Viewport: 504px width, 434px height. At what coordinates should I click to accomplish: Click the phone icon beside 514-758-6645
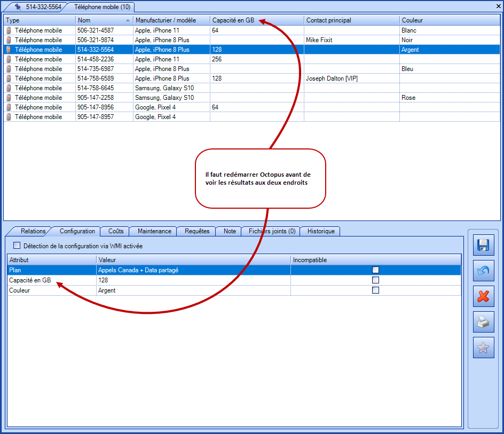point(9,88)
